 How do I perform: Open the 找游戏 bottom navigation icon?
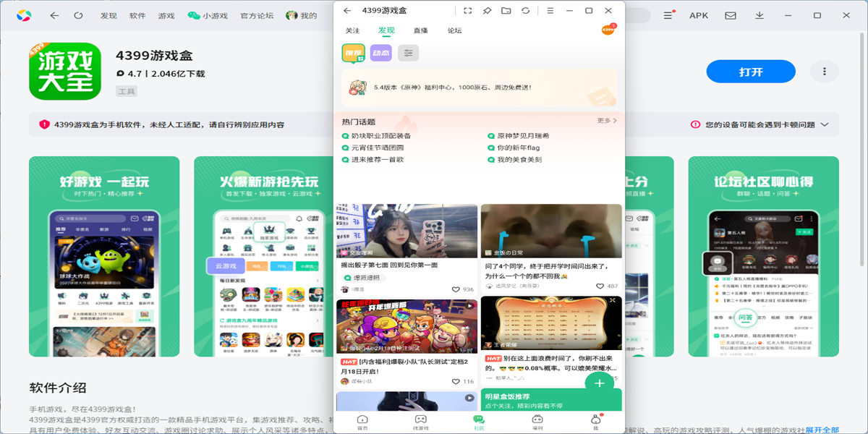(420, 421)
